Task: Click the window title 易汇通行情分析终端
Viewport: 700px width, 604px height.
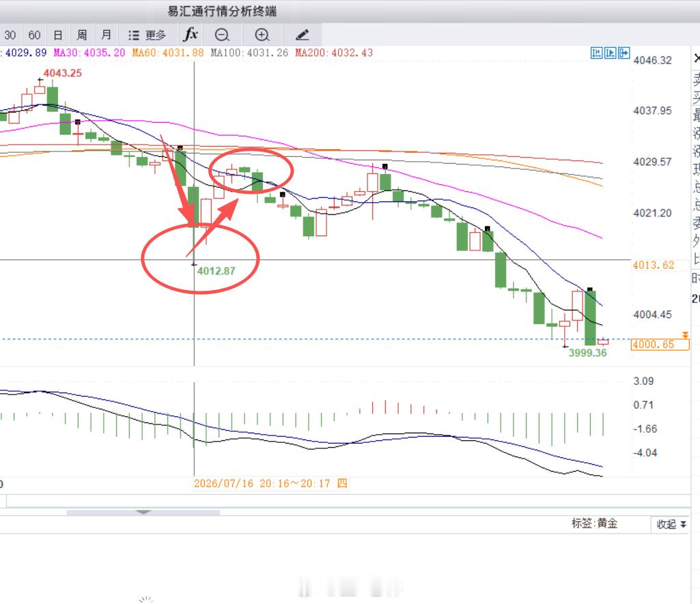Action: (222, 11)
